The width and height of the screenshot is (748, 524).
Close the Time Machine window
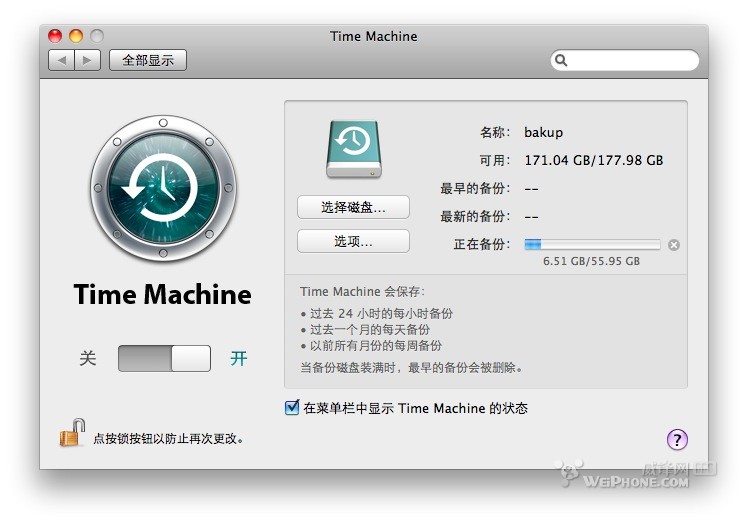(55, 36)
